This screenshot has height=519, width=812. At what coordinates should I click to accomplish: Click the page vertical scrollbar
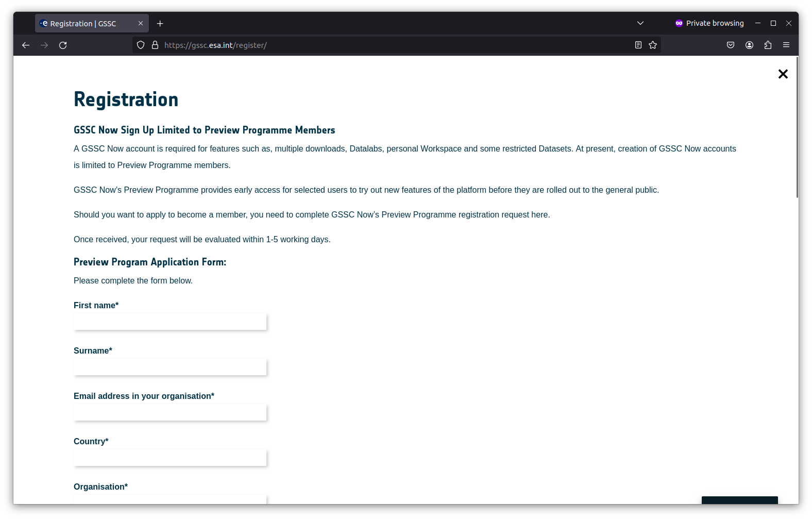coord(797,128)
